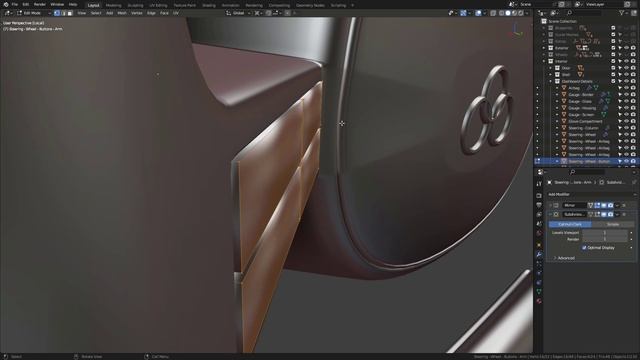640x360 pixels.
Task: Open the Add Modifier dropdown
Action: point(590,194)
